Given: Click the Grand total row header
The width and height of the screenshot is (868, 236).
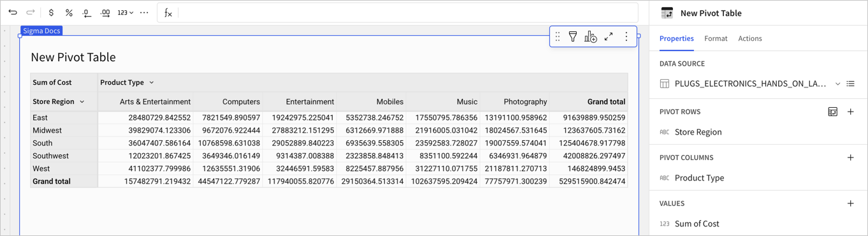Looking at the screenshot, I should pos(64,181).
